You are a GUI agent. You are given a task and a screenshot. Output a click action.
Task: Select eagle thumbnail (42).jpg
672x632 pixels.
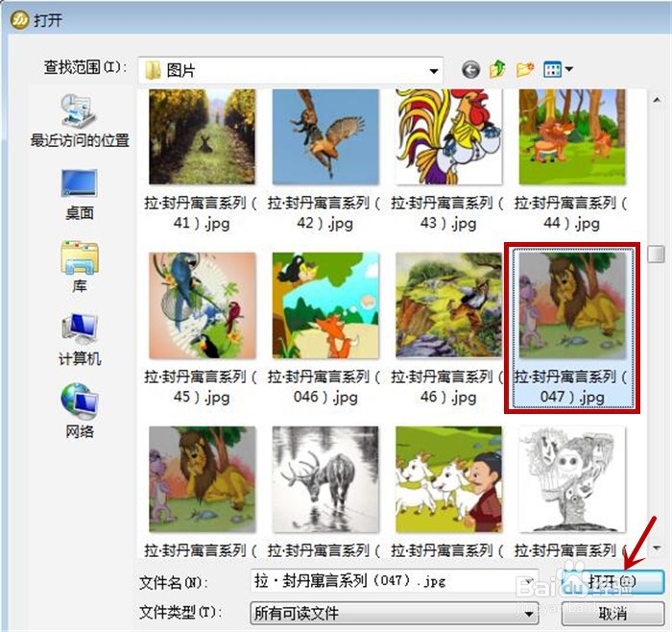(x=325, y=136)
